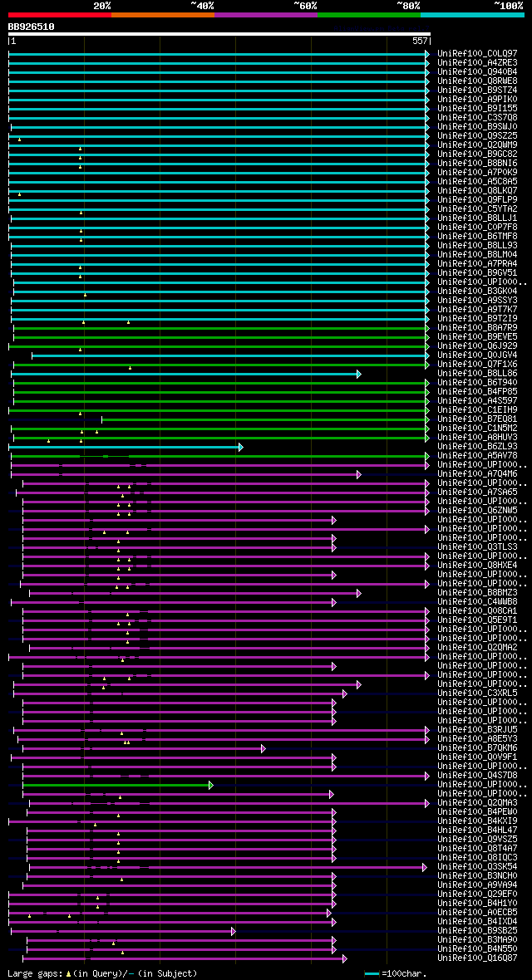Viewport: 532px width, 980px height.
Task: Click hit label UniRef100_A5C8A5
Action: (477, 181)
